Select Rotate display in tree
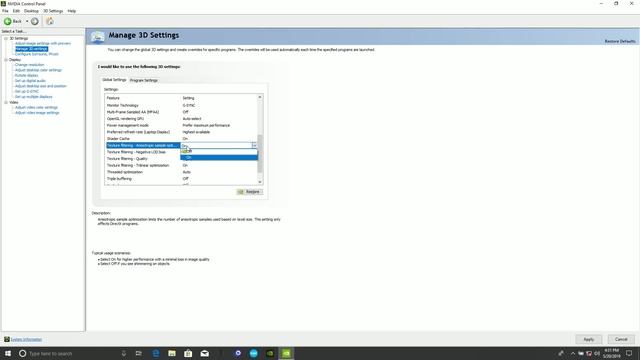 [x=27, y=76]
